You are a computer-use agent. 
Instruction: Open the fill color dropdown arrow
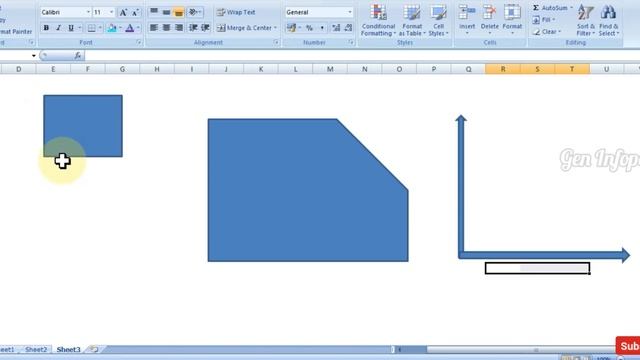(x=120, y=28)
